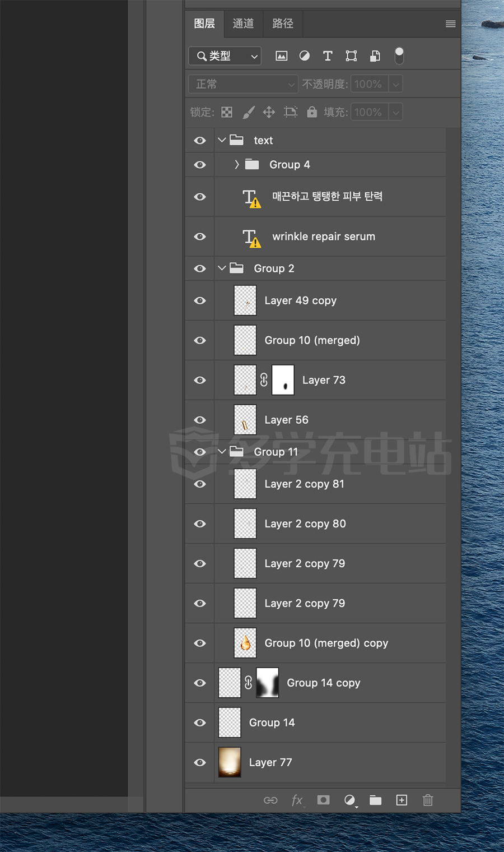
Task: Switch to the 路径 tab
Action: tap(283, 24)
